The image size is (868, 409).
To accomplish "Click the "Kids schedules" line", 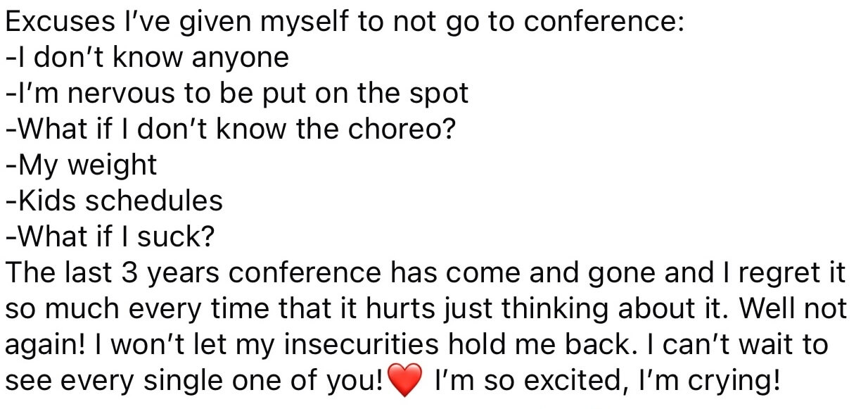I will [114, 201].
